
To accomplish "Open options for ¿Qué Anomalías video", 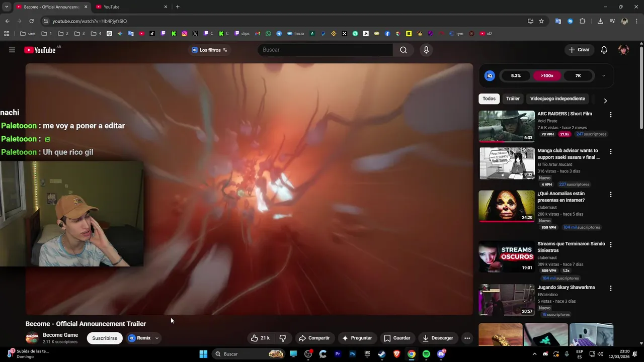I will coord(611,194).
